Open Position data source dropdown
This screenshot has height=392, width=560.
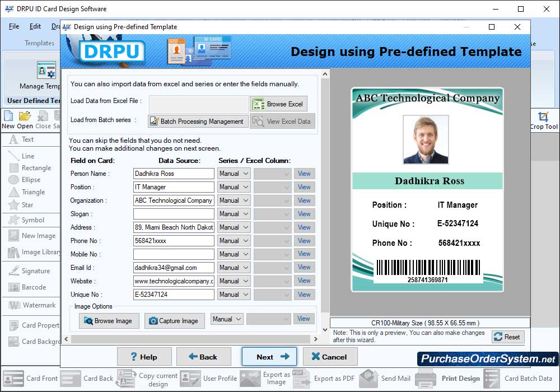click(234, 187)
